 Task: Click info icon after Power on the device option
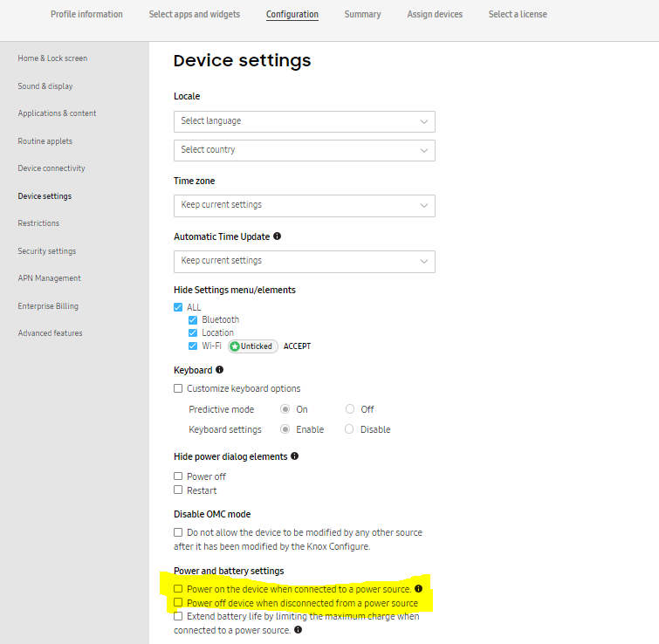click(418, 589)
